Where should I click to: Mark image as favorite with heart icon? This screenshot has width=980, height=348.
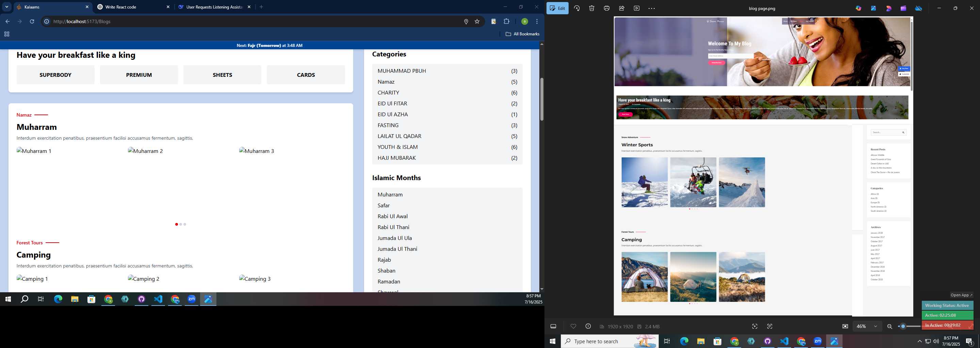point(573,326)
